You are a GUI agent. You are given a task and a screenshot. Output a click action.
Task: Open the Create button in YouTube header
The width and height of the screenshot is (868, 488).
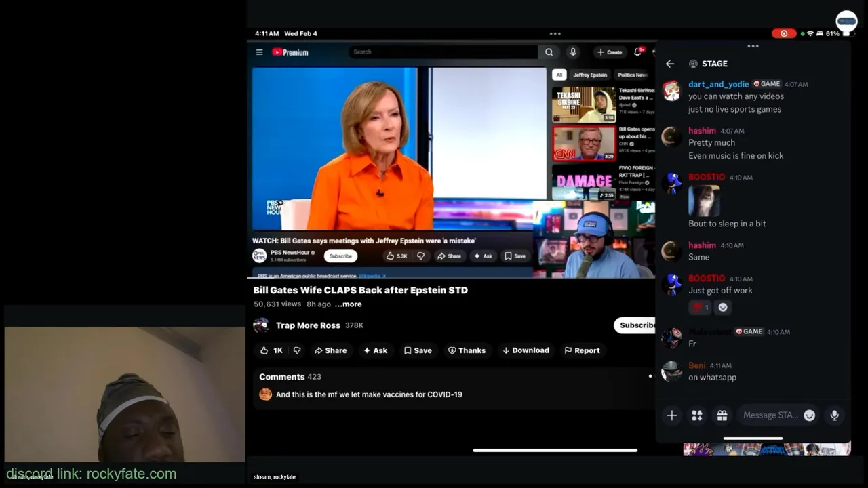click(x=609, y=52)
